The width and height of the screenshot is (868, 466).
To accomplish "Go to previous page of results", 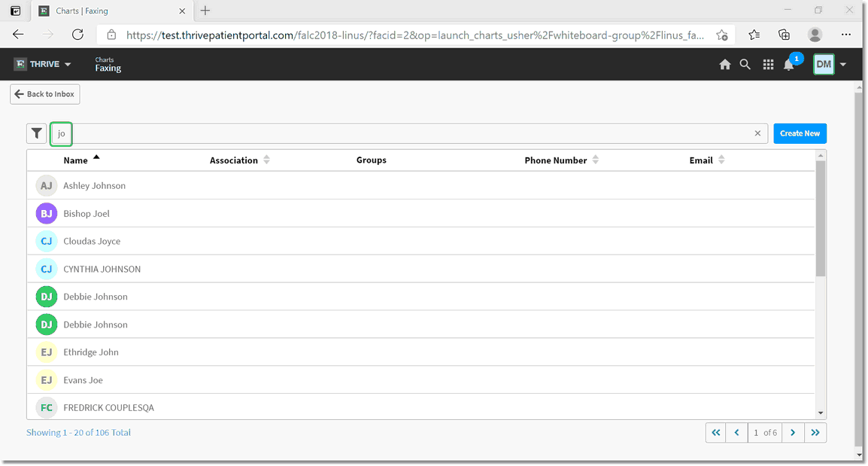I will [737, 433].
